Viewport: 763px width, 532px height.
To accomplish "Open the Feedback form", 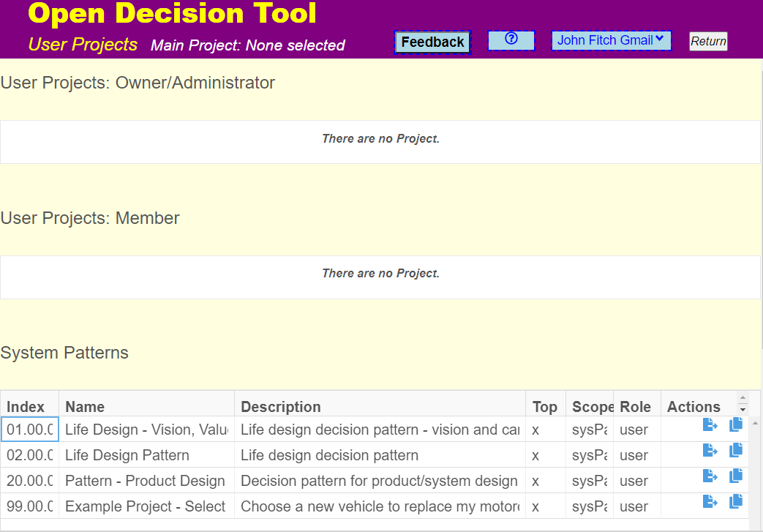I will pos(432,42).
